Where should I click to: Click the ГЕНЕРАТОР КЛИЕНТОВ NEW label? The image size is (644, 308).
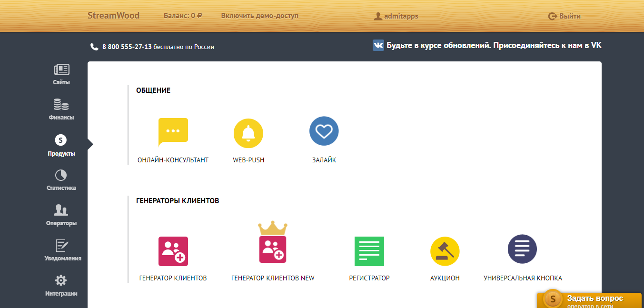pos(273,278)
